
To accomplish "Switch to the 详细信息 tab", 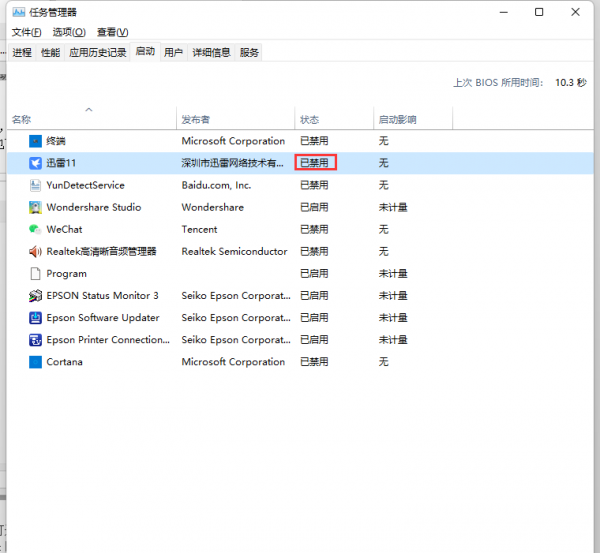I will point(211,52).
